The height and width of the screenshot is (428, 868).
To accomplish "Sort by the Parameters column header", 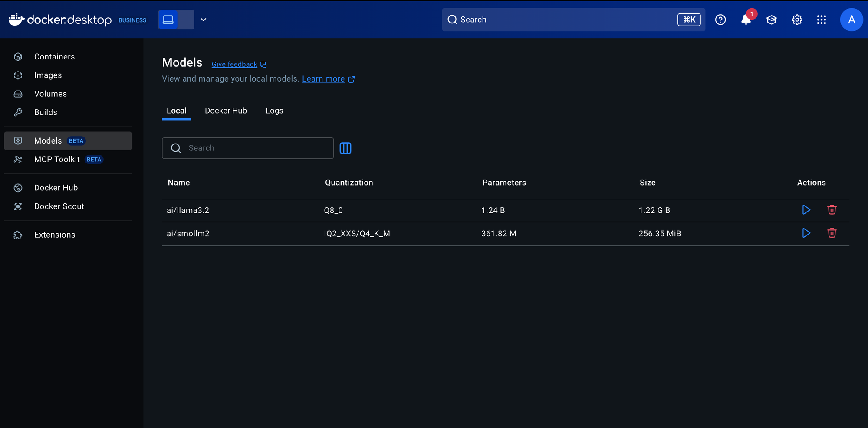I will tap(504, 183).
